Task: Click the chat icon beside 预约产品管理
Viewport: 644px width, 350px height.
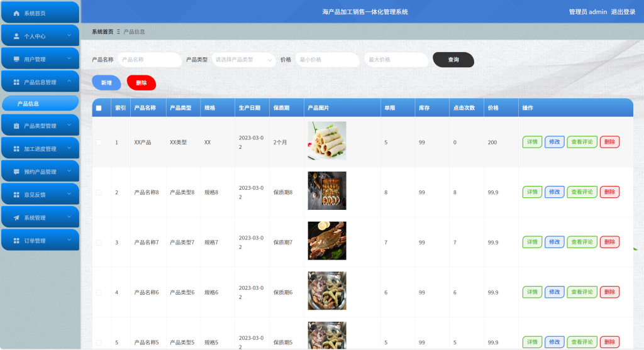Action: click(x=16, y=172)
